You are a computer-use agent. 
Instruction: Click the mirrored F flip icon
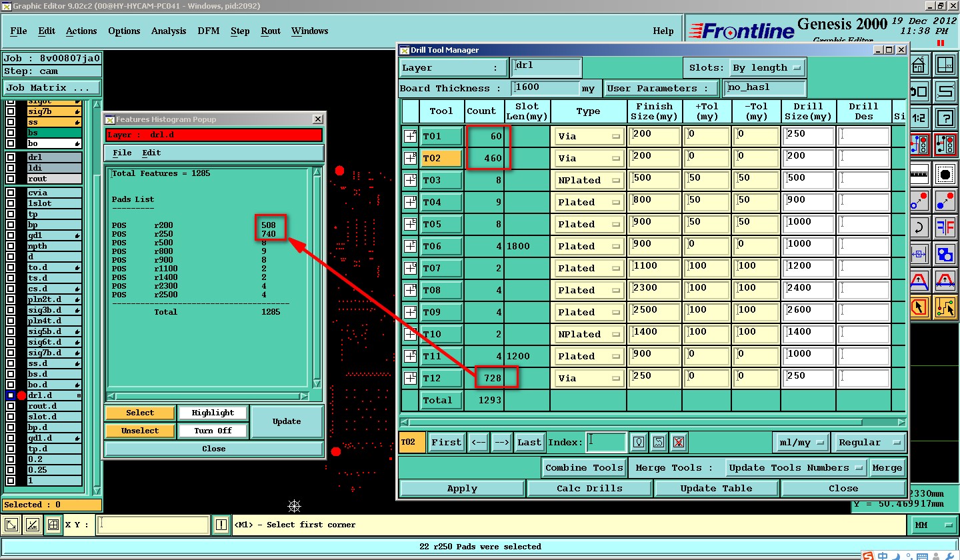(x=945, y=227)
